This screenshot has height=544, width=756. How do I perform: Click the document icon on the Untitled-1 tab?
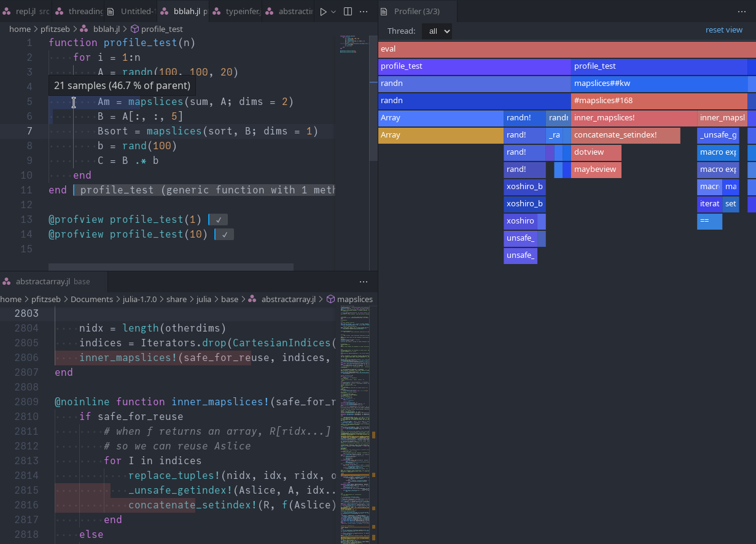point(111,11)
